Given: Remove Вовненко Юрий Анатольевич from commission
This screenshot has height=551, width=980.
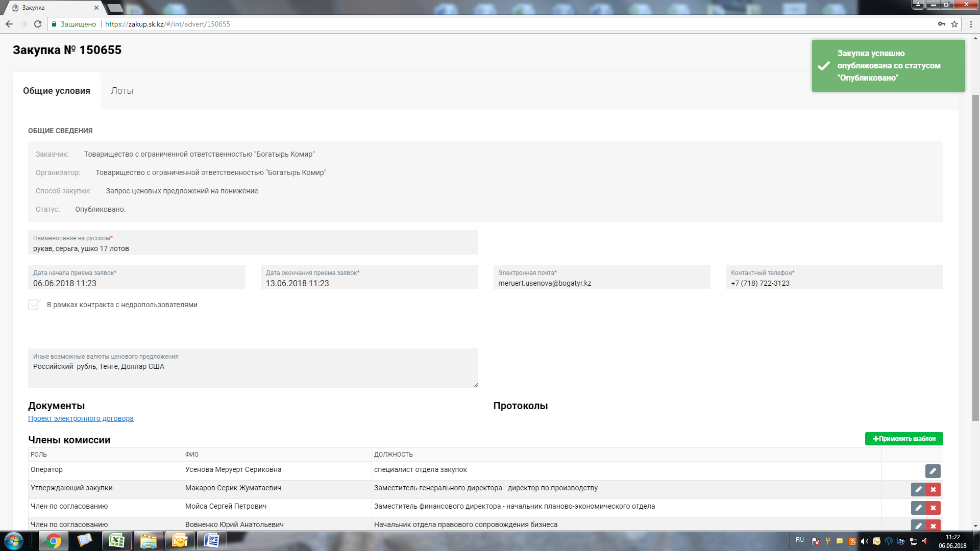Looking at the screenshot, I should (933, 525).
